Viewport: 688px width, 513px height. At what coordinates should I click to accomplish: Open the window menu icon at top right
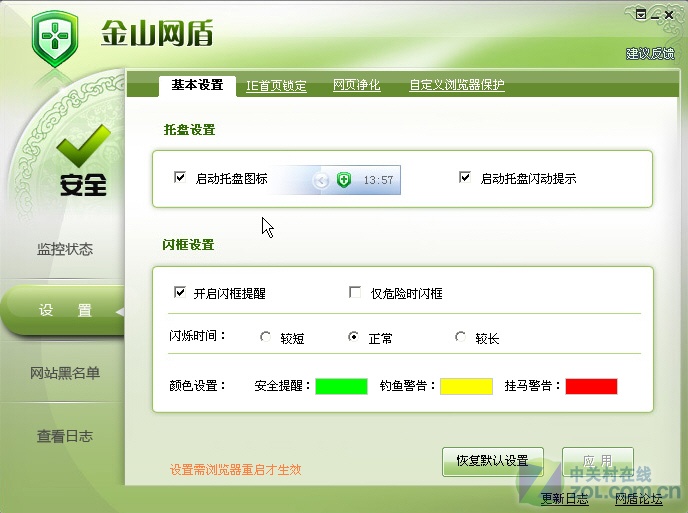click(641, 14)
